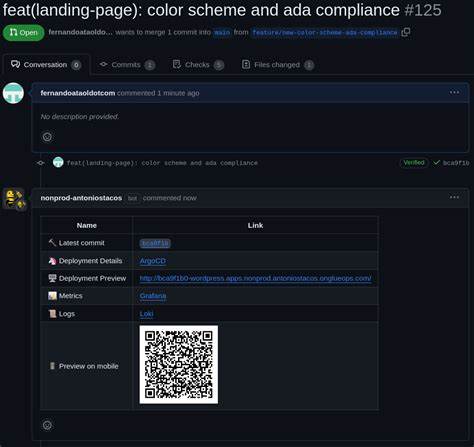Screen dimensions: 474x447
Task: Click the pull request title text
Action: click(201, 10)
